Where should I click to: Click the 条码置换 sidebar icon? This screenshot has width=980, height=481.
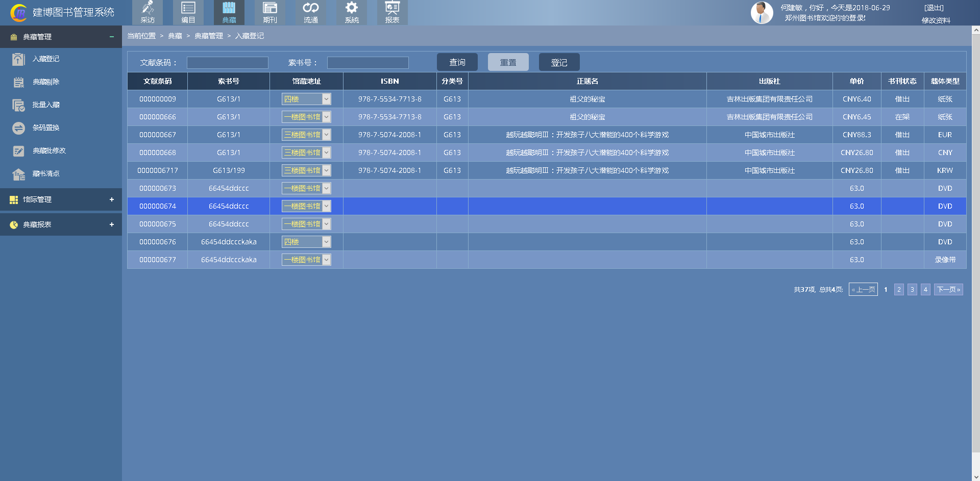point(19,128)
